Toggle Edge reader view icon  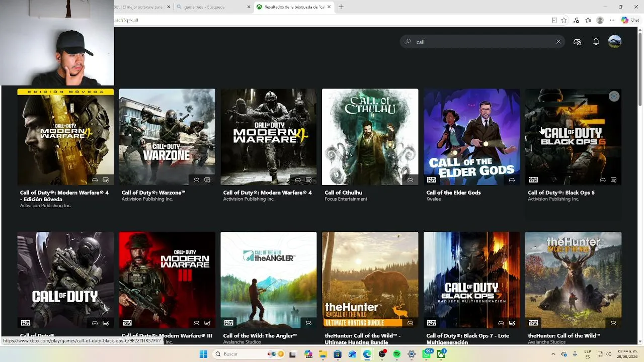pos(554,20)
